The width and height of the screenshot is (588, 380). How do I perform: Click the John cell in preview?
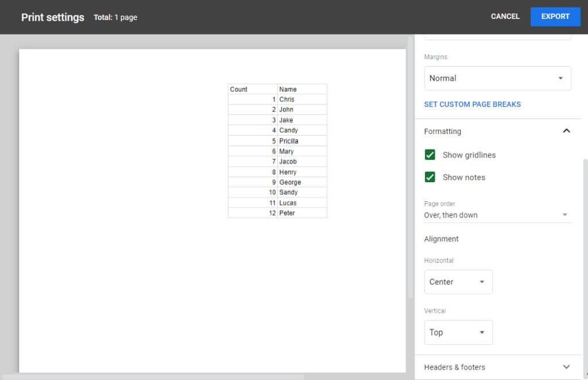302,109
